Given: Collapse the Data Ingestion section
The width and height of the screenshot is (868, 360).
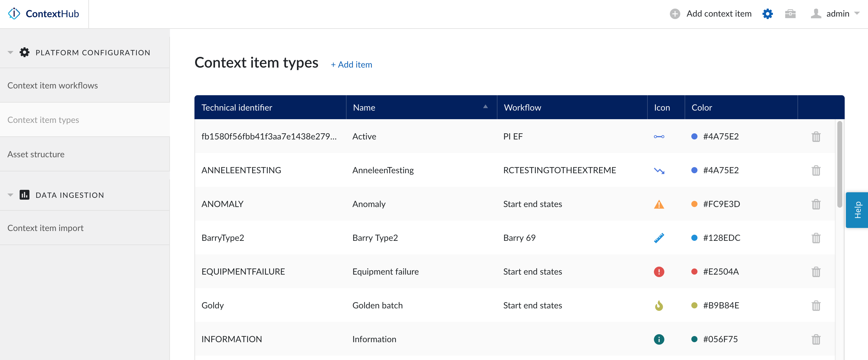Looking at the screenshot, I should click(10, 195).
